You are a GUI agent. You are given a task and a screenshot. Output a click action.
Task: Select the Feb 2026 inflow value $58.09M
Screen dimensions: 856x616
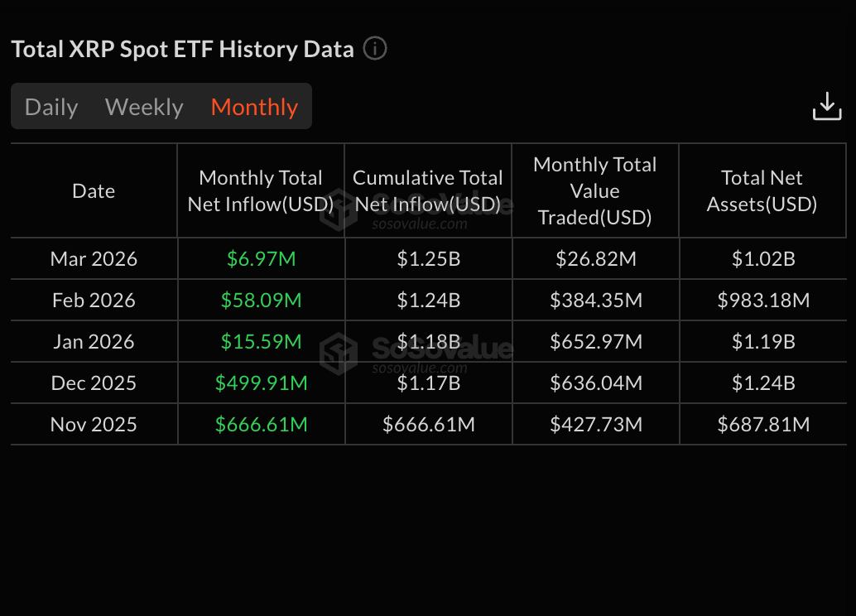tap(261, 300)
